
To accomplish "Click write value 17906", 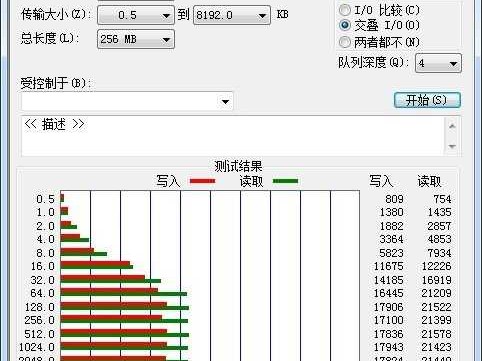I will [389, 307].
